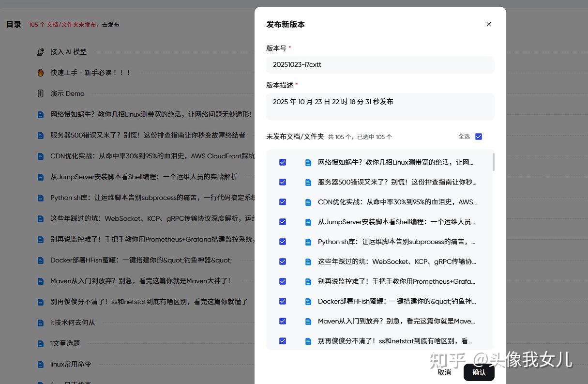Click the AI model icon beside 接入 AI 模型
The image size is (588, 384).
click(x=41, y=52)
